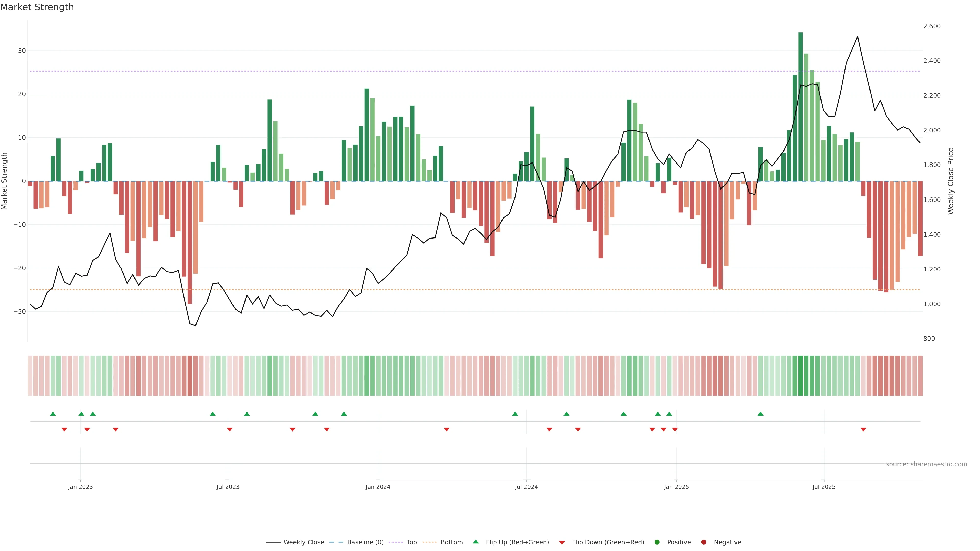Click the tallest dark green strength bar
Viewport: 980px width, 551px height.
click(x=800, y=106)
